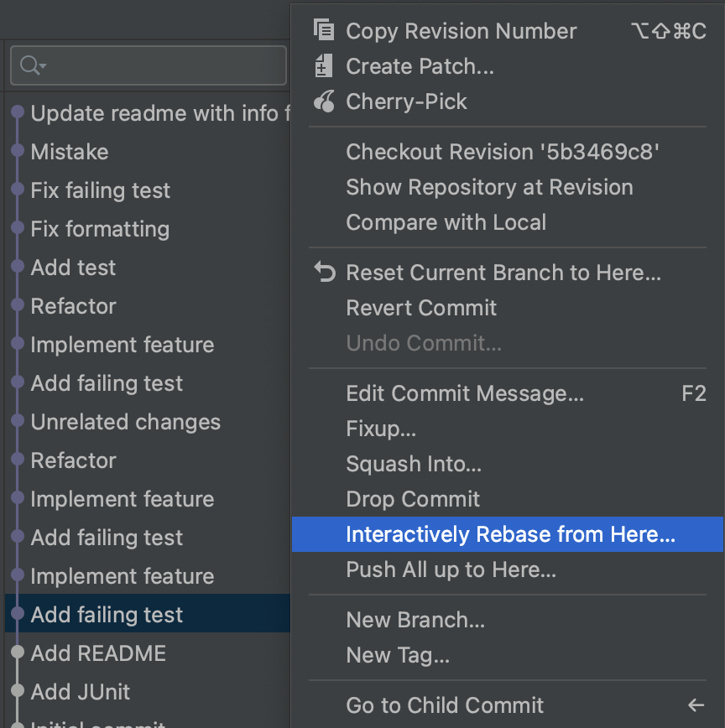Select the 'Mistake' commit in log
This screenshot has height=728, width=725.
[70, 152]
